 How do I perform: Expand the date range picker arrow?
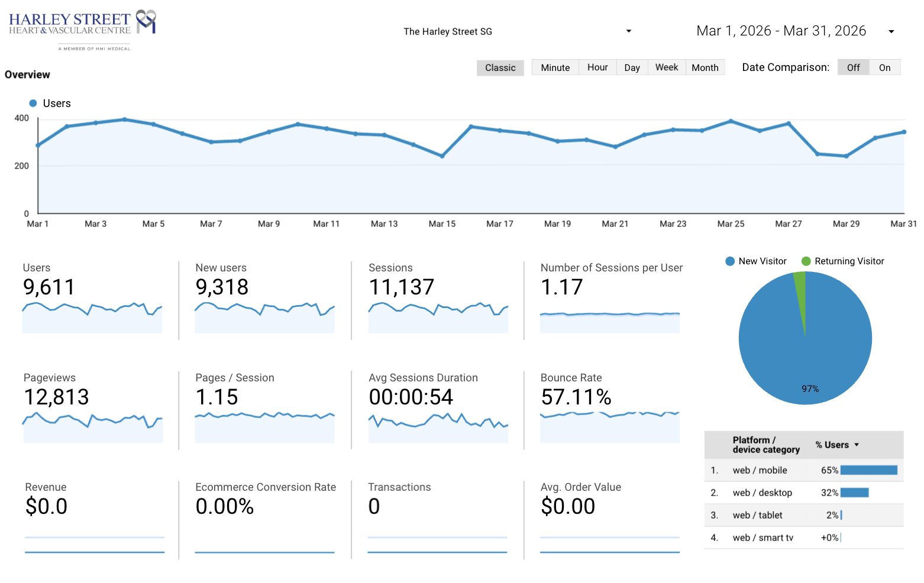pos(891,31)
